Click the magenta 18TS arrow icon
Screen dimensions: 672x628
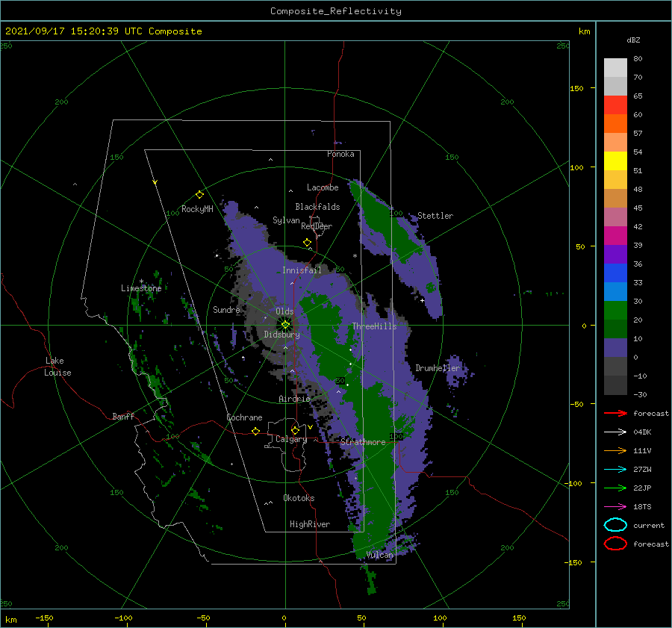pos(615,507)
